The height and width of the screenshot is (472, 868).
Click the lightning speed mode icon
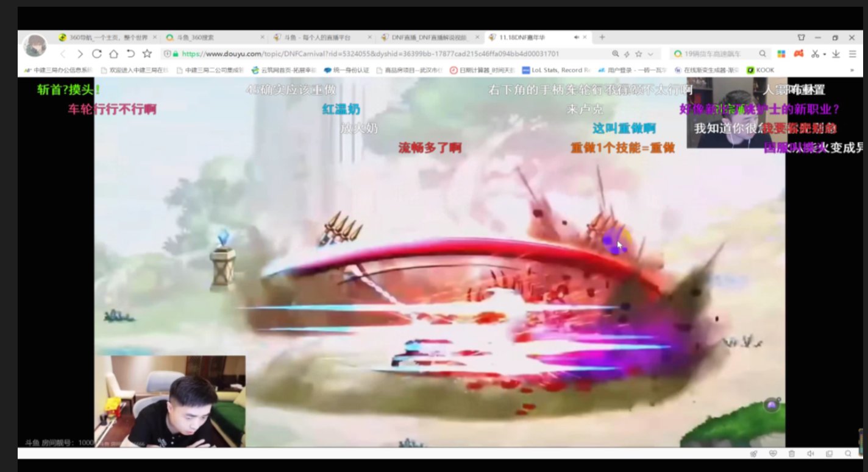(x=627, y=54)
